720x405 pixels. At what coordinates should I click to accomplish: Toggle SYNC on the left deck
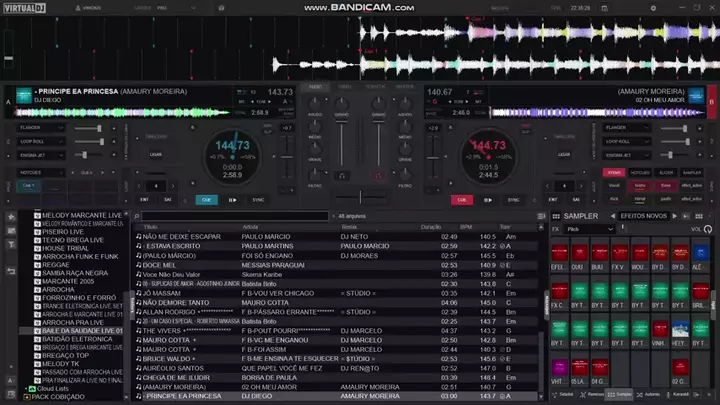coord(258,199)
